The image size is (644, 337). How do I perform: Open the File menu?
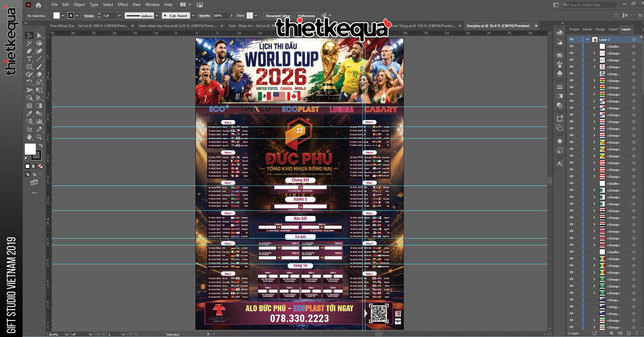click(x=54, y=5)
